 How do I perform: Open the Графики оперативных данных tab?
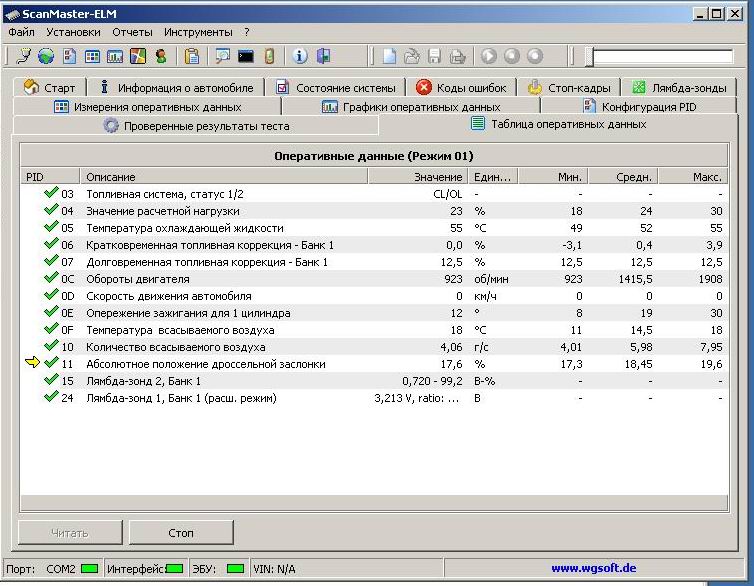(x=411, y=106)
